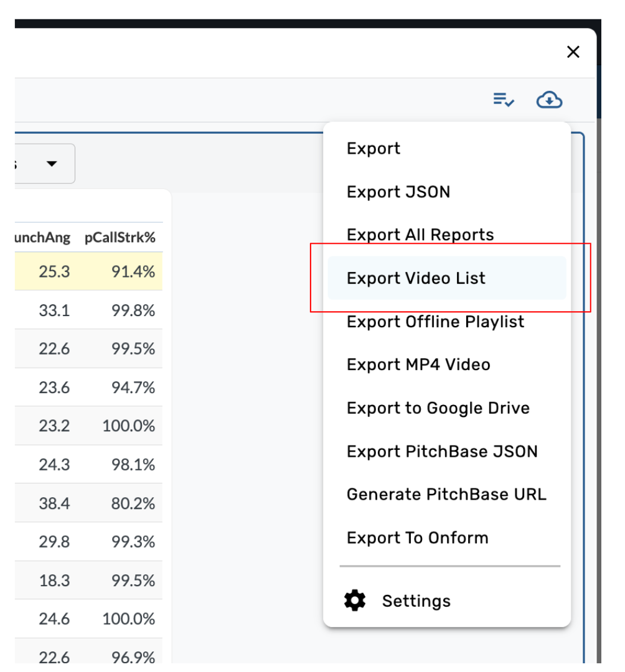This screenshot has height=672, width=625.
Task: Select Export All Reports
Action: click(x=420, y=235)
